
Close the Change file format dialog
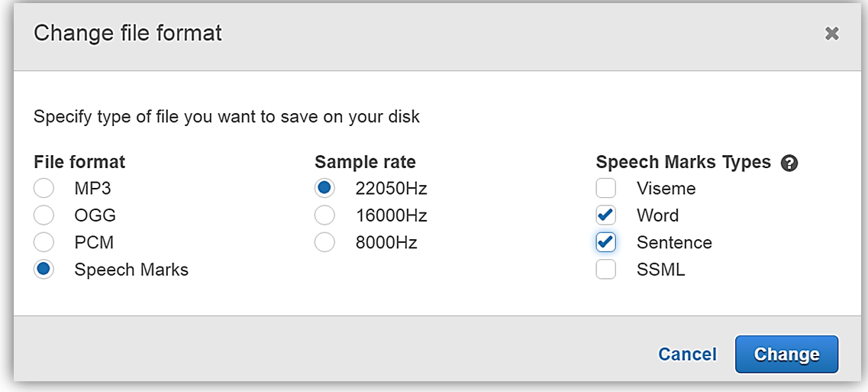[x=832, y=34]
